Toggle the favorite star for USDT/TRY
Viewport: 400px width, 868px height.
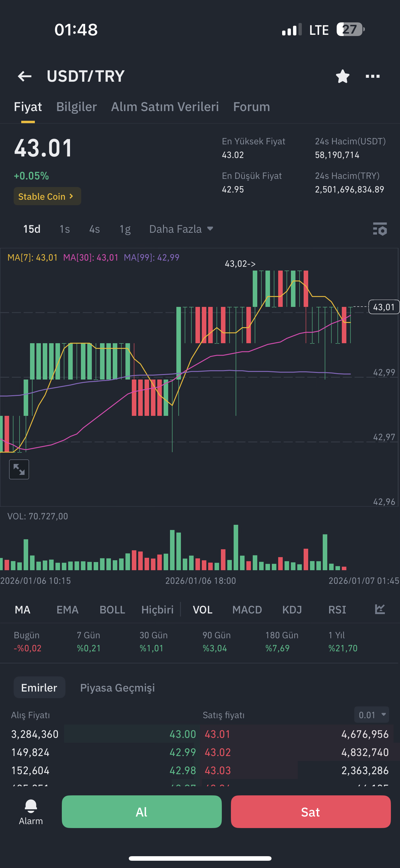coord(342,76)
